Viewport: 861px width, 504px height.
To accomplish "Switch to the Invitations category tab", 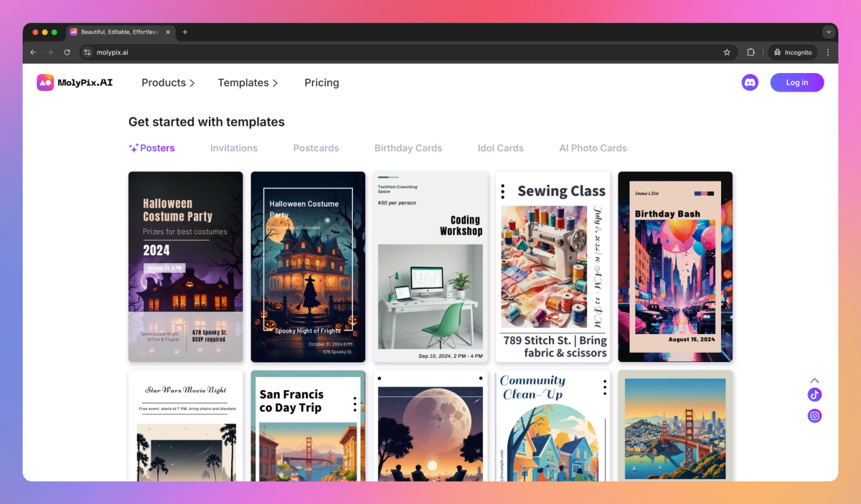I will [x=234, y=148].
